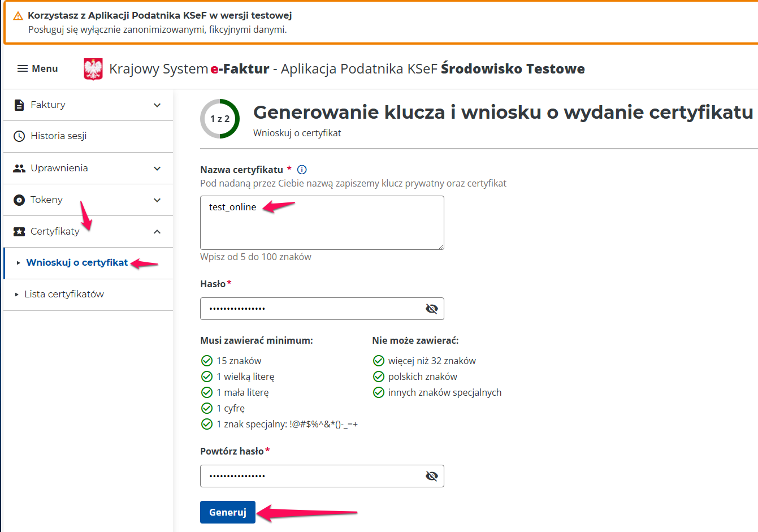Open Lista certyfikatów in sidebar
The height and width of the screenshot is (532, 758).
click(x=64, y=295)
